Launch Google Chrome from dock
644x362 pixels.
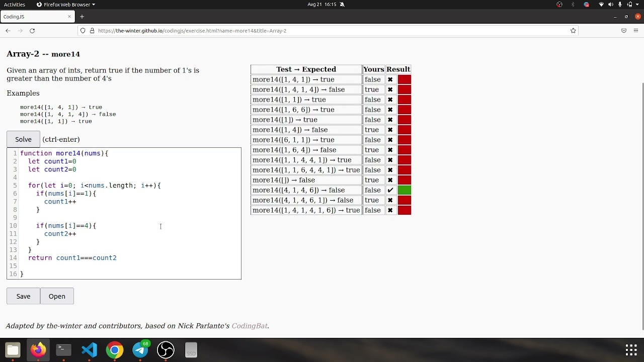tap(115, 350)
